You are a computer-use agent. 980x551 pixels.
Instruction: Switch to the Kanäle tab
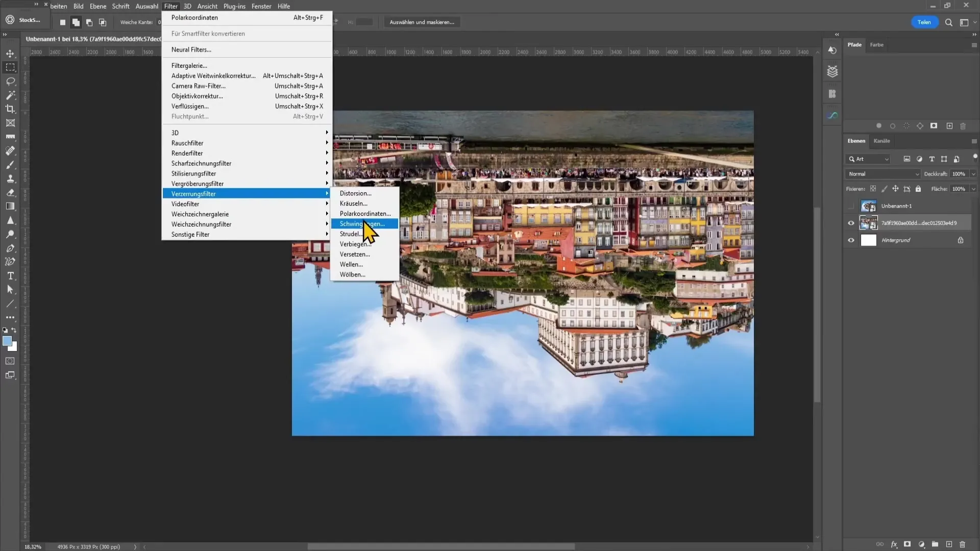click(x=881, y=141)
